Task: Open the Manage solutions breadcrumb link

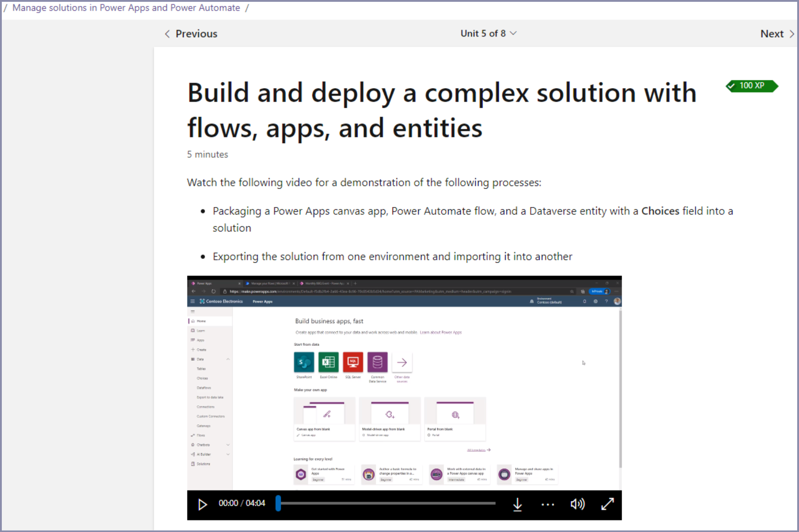Action: [x=126, y=8]
